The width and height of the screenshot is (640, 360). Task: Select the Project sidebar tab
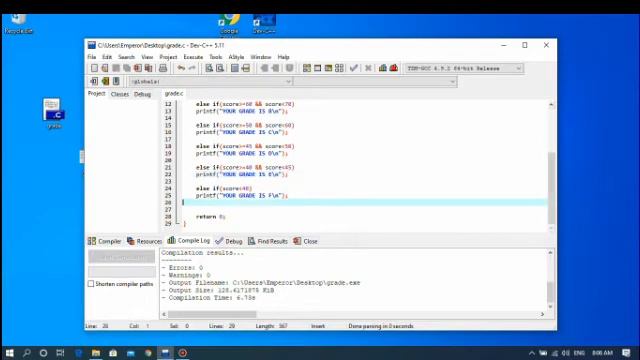point(97,93)
